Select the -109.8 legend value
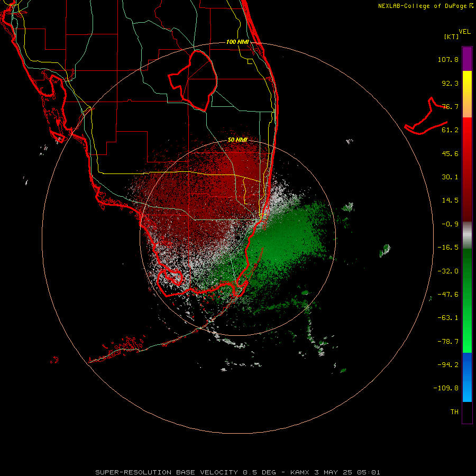The height and width of the screenshot is (476, 476). click(x=446, y=388)
